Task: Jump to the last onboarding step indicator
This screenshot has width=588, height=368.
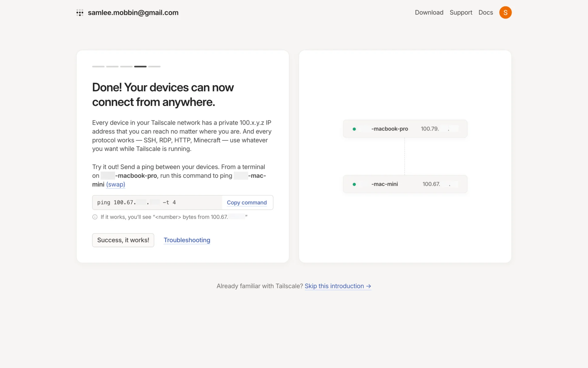Action: point(154,67)
